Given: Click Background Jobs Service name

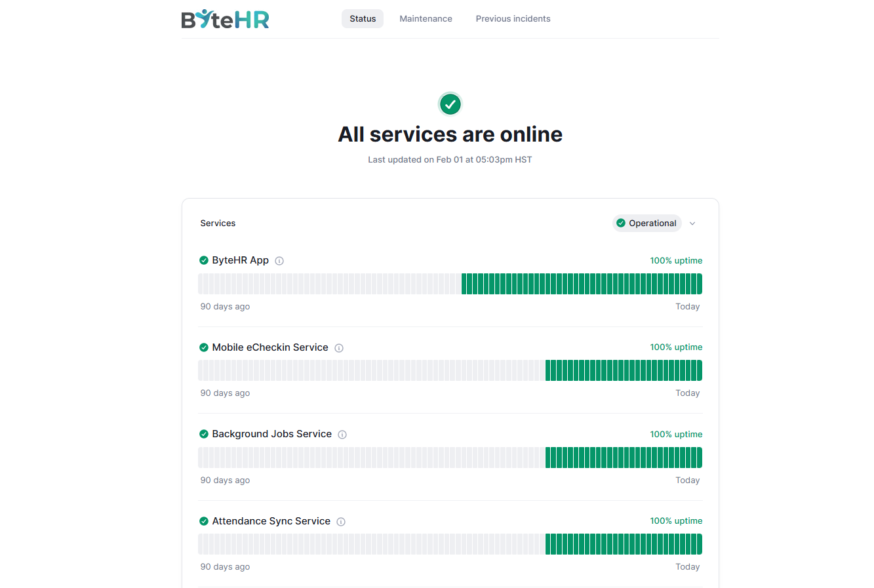Looking at the screenshot, I should tap(272, 434).
